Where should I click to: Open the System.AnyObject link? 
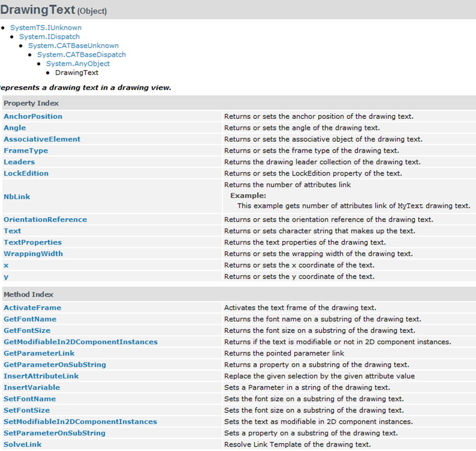click(x=78, y=63)
